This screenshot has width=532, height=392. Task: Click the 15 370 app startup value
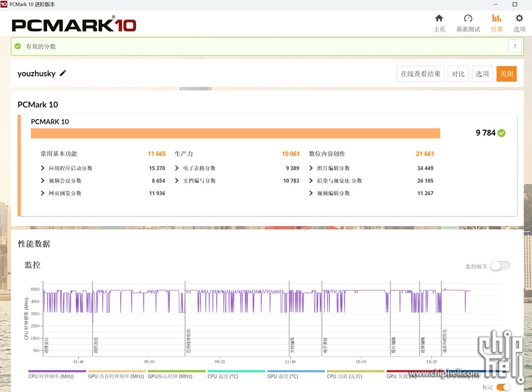tap(157, 168)
